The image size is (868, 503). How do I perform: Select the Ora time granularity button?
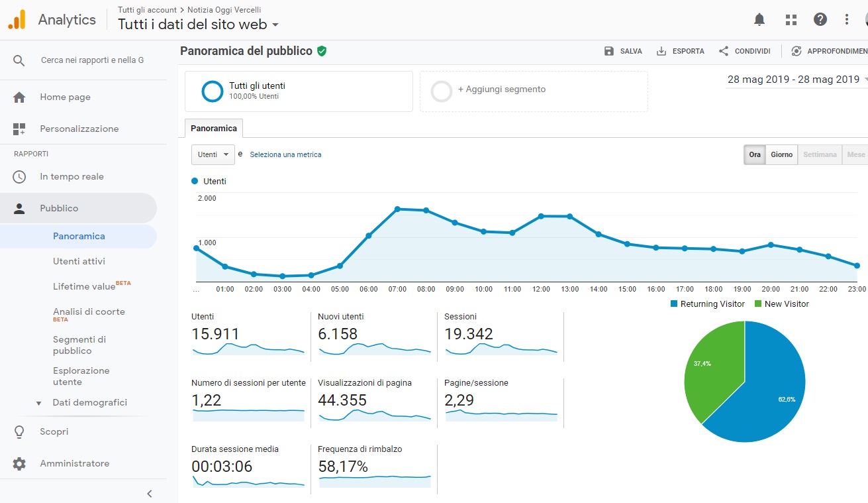point(755,154)
